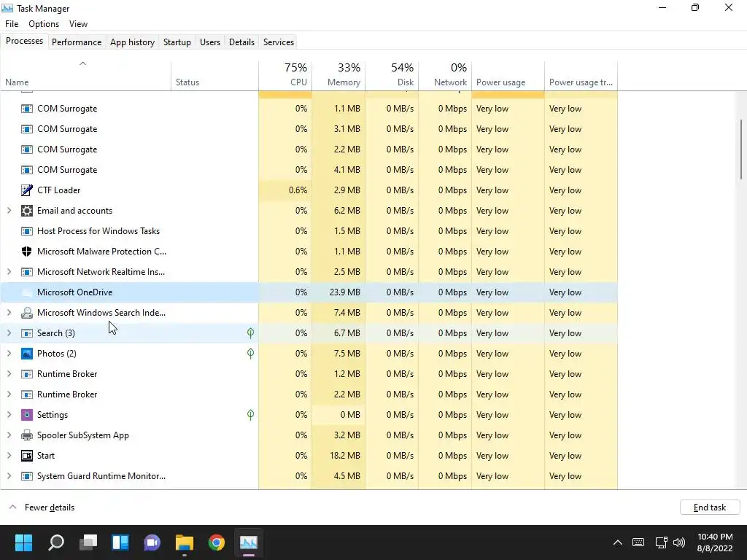Click the 0.6% CPU cell for CTF Loader
Image resolution: width=747 pixels, height=560 pixels.
coord(285,190)
